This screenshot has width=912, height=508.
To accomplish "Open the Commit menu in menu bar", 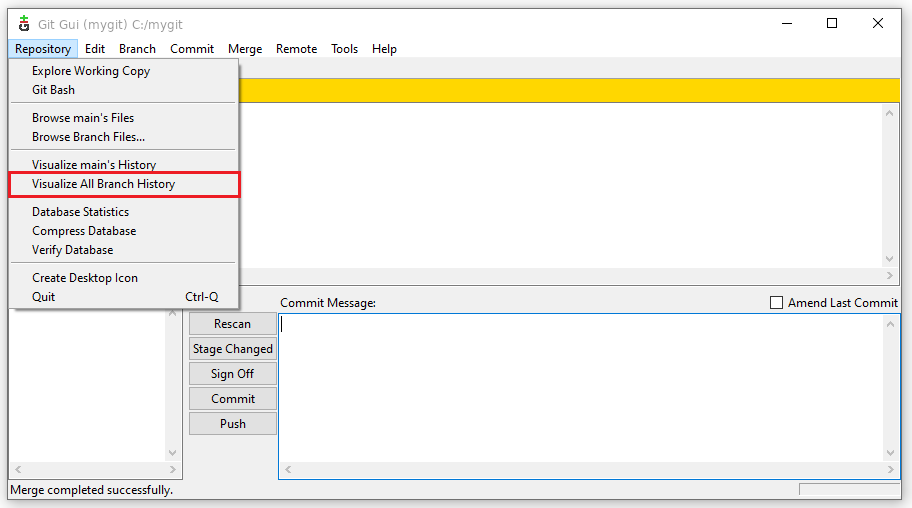I will (x=192, y=49).
